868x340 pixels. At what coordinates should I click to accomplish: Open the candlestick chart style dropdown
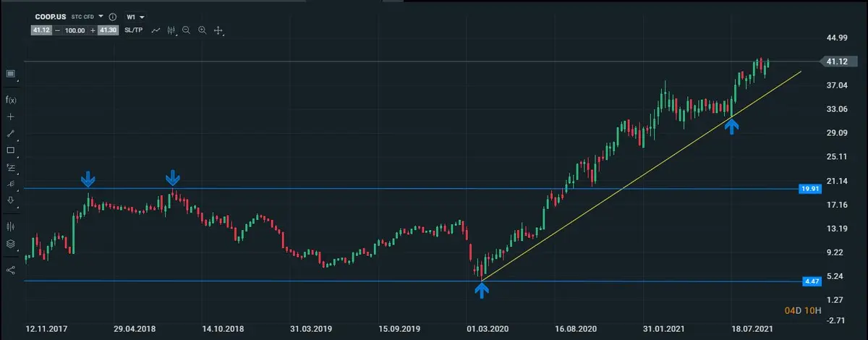(x=171, y=30)
